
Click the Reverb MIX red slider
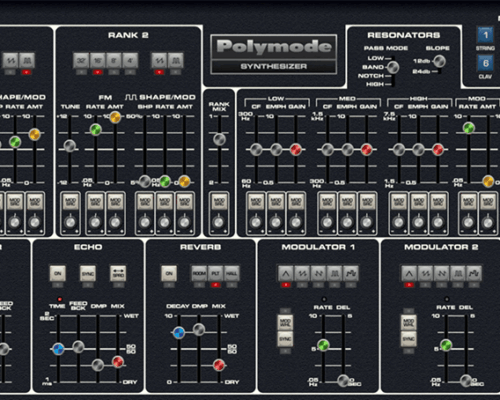pos(219,365)
